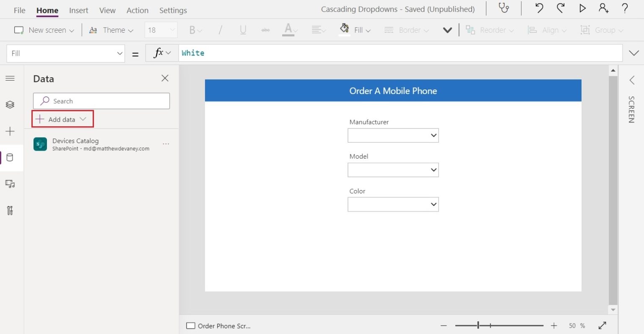Open the App checker stethoscope icon
Screen dimensions: 644x334
point(504,8)
